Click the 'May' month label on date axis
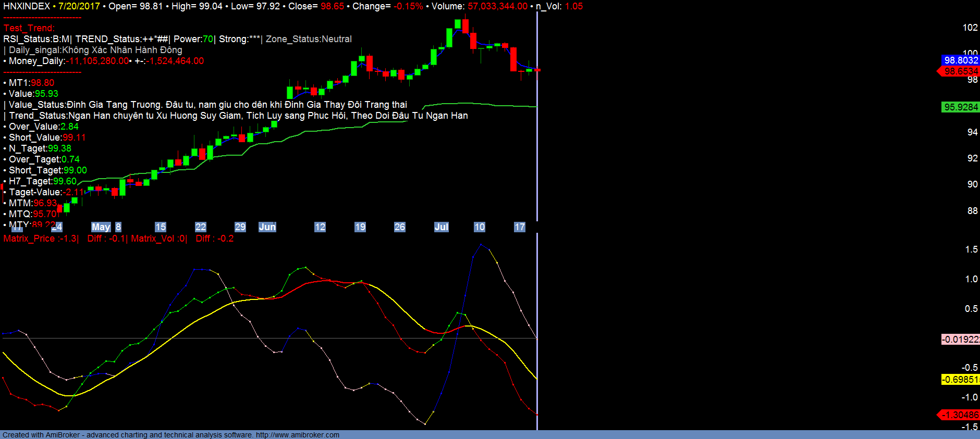 click(101, 227)
